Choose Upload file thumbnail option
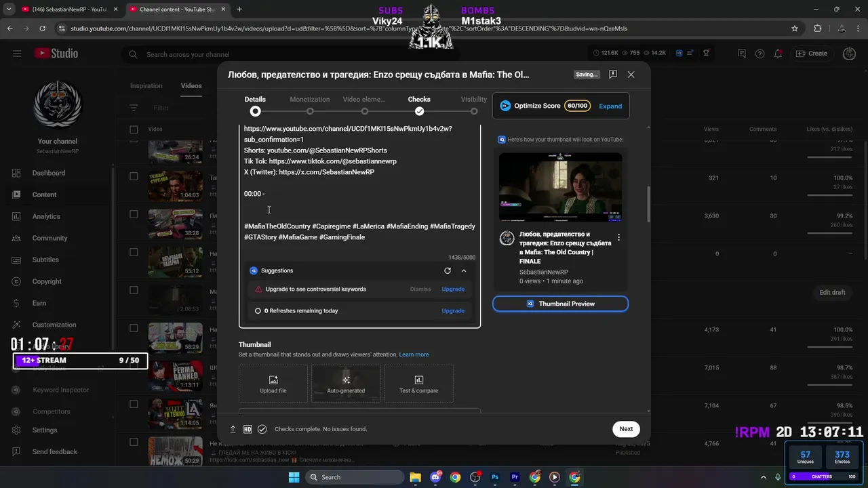Image resolution: width=868 pixels, height=488 pixels. pyautogui.click(x=273, y=384)
